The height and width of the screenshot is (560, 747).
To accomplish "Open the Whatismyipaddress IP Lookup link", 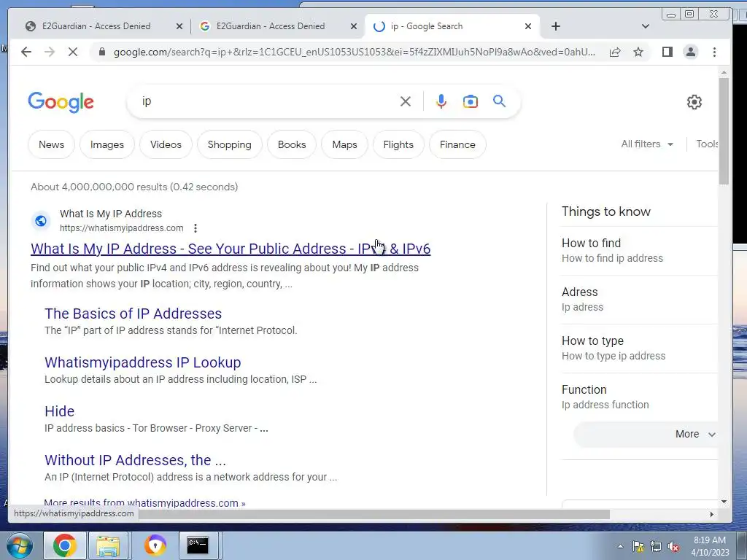I will pos(142,362).
